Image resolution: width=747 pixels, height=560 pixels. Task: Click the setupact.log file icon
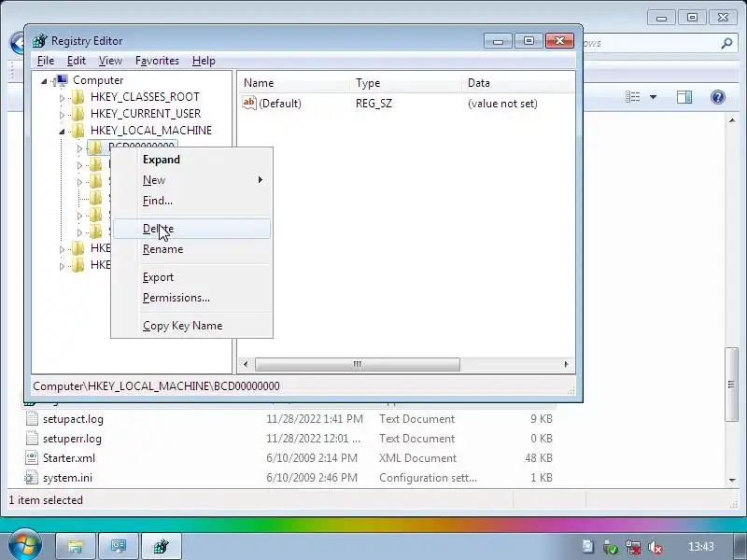[x=32, y=418]
